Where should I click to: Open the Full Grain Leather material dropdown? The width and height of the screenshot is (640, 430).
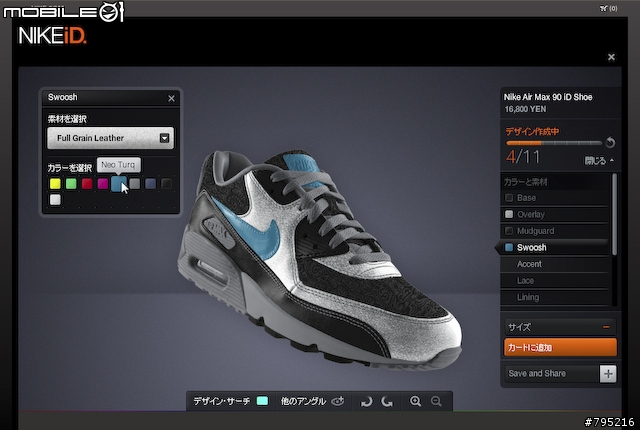tap(110, 138)
